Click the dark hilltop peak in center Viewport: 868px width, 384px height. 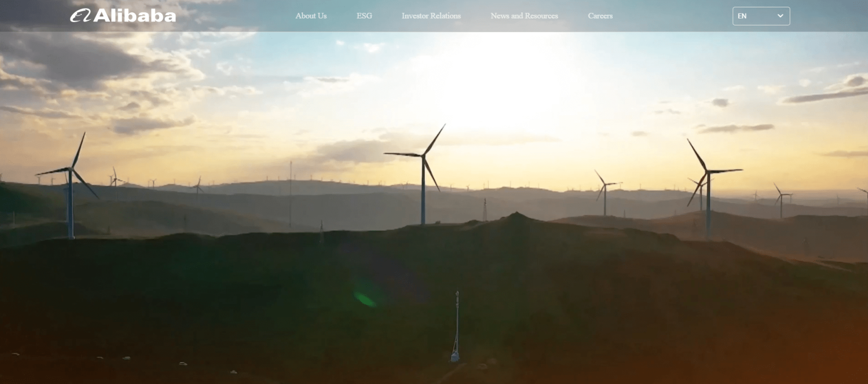pos(514,217)
